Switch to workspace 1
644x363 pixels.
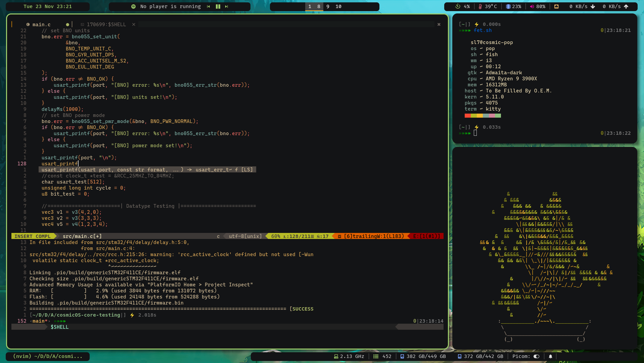pos(310,6)
